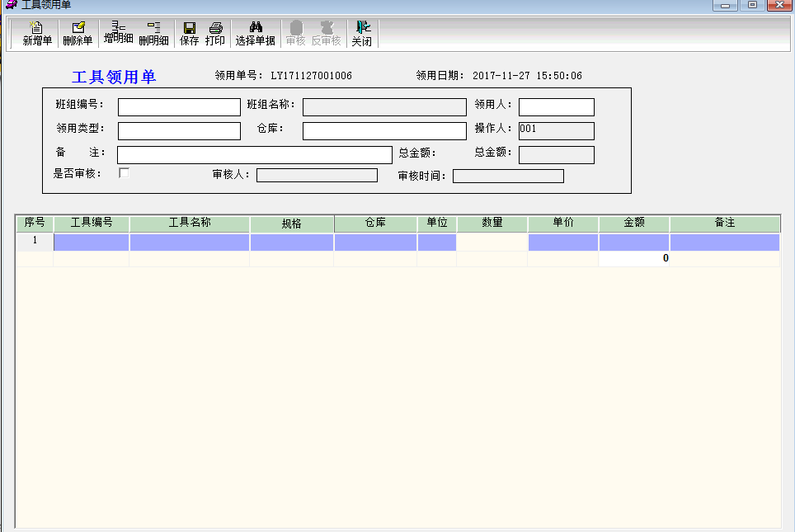Click row 1 金额 cell
Image resolution: width=795 pixels, height=532 pixels.
633,242
